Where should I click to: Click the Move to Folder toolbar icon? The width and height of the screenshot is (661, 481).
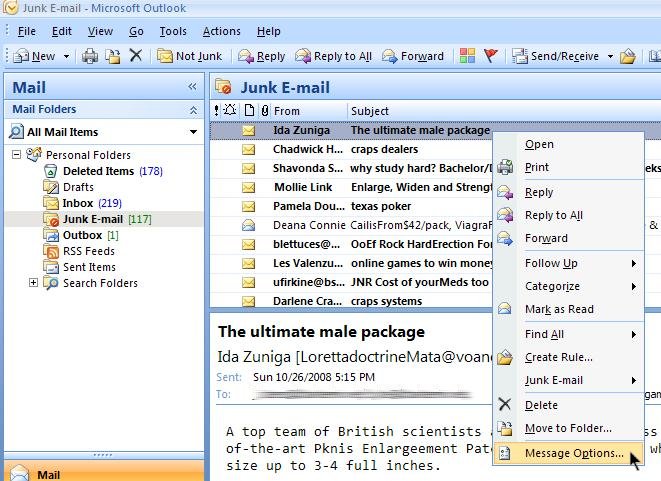point(113,56)
